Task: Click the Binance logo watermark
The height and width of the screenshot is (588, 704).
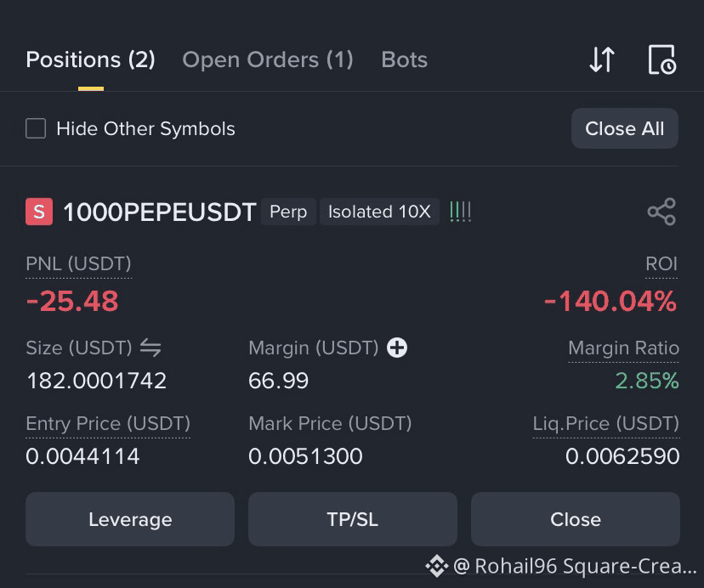Action: (436, 566)
